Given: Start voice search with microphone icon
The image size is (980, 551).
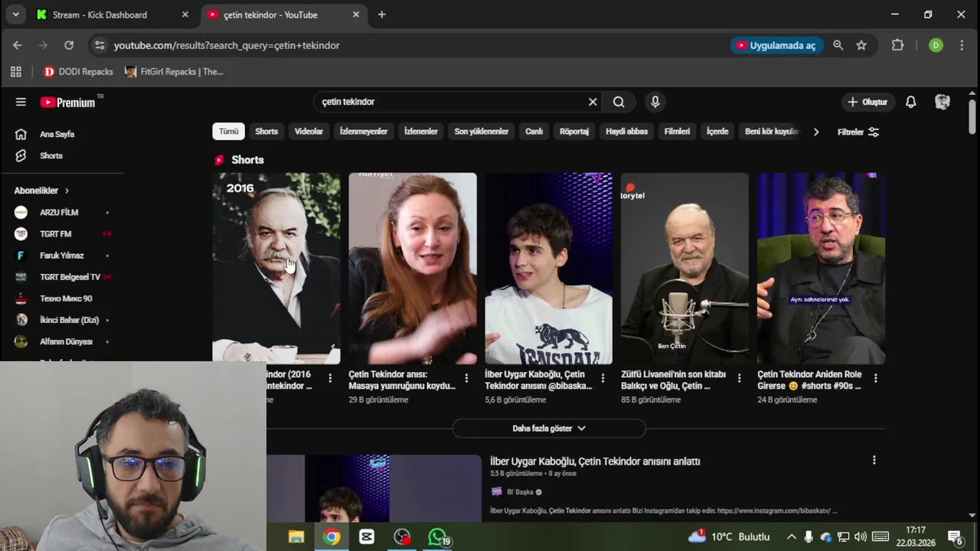Looking at the screenshot, I should [655, 102].
